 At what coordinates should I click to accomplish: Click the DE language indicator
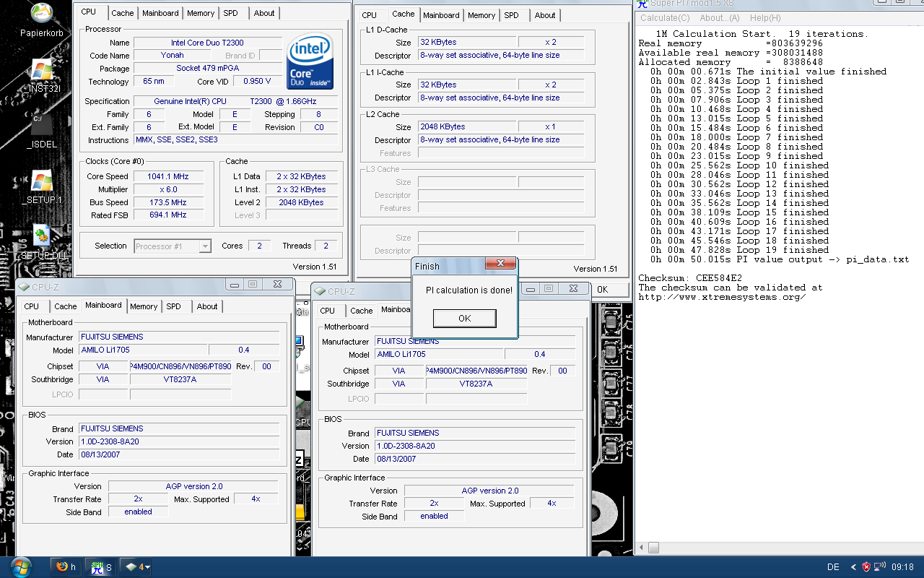point(834,567)
